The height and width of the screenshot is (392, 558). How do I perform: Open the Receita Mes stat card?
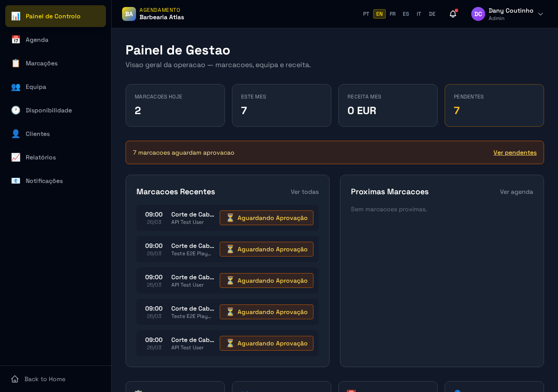pyautogui.click(x=388, y=105)
